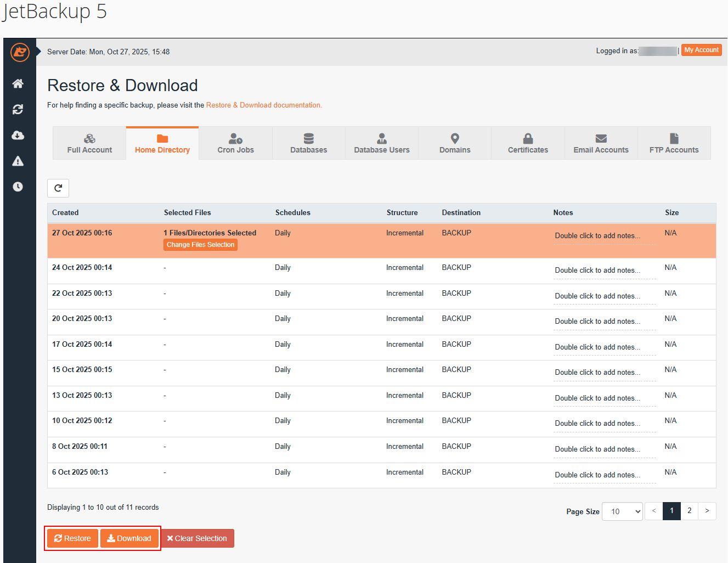Open the Home icon in left sidebar
728x563 pixels.
[x=18, y=83]
